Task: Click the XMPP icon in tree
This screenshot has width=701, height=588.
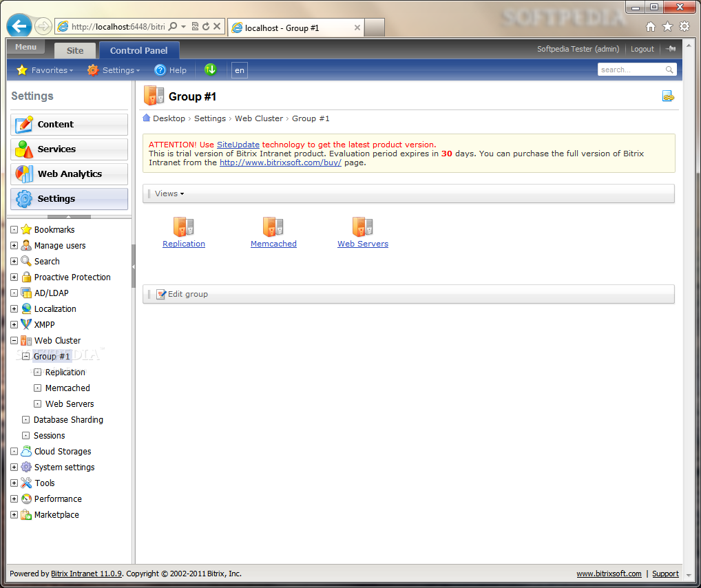Action: 26,324
